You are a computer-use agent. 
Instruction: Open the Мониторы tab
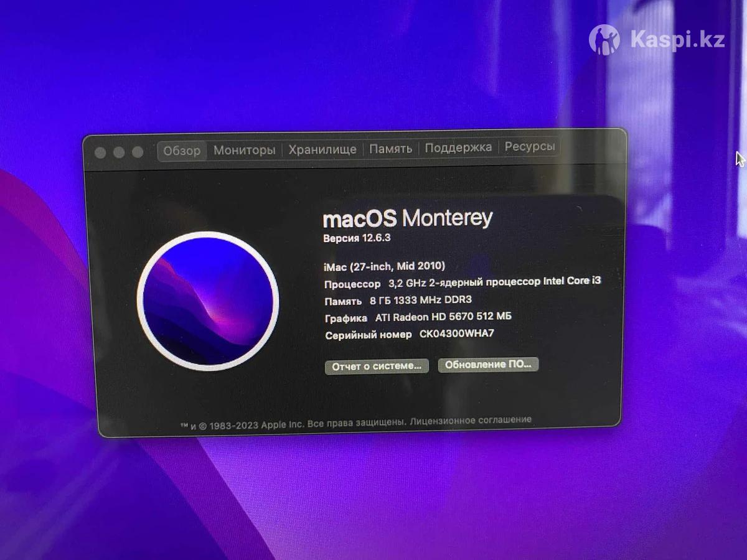click(x=244, y=150)
